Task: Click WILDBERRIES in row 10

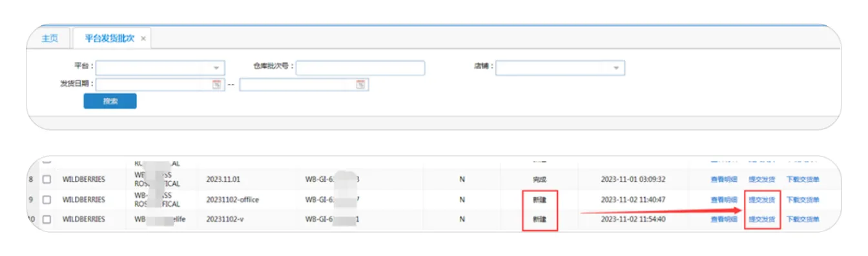Action: coord(83,220)
